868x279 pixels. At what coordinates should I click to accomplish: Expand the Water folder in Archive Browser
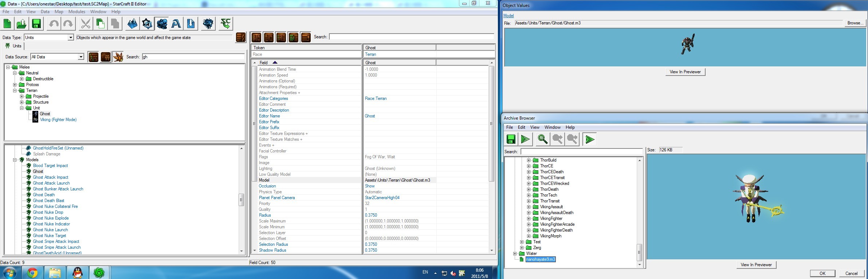tap(515, 253)
